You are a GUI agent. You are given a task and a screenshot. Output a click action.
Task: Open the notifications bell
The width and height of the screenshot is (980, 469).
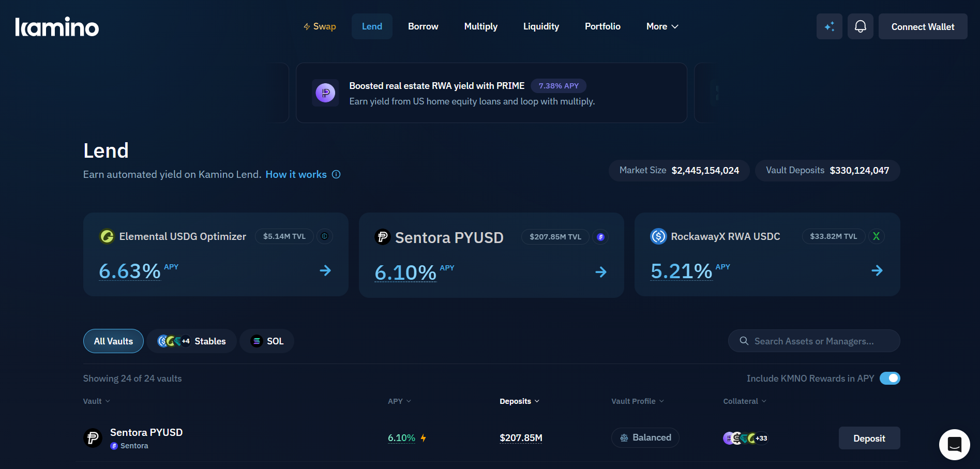pos(861,26)
